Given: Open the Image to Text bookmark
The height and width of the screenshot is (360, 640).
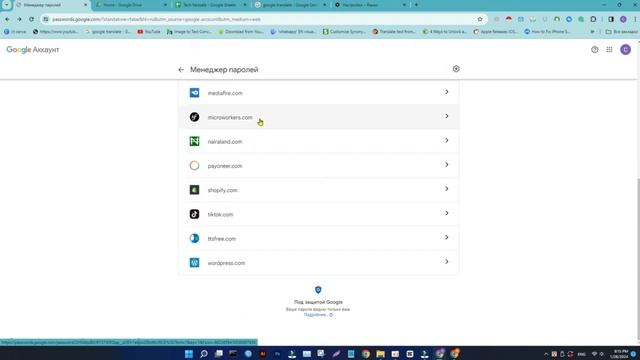Looking at the screenshot, I should pos(189,31).
